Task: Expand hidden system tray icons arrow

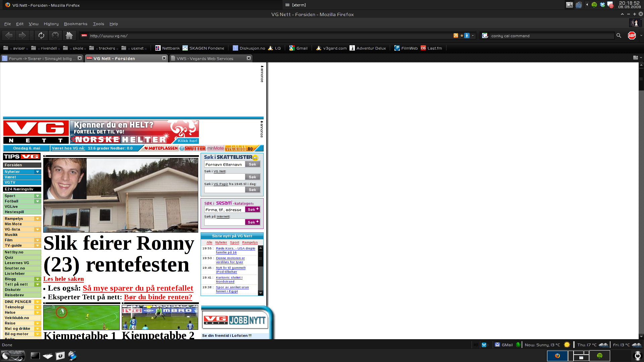Action: point(587,5)
